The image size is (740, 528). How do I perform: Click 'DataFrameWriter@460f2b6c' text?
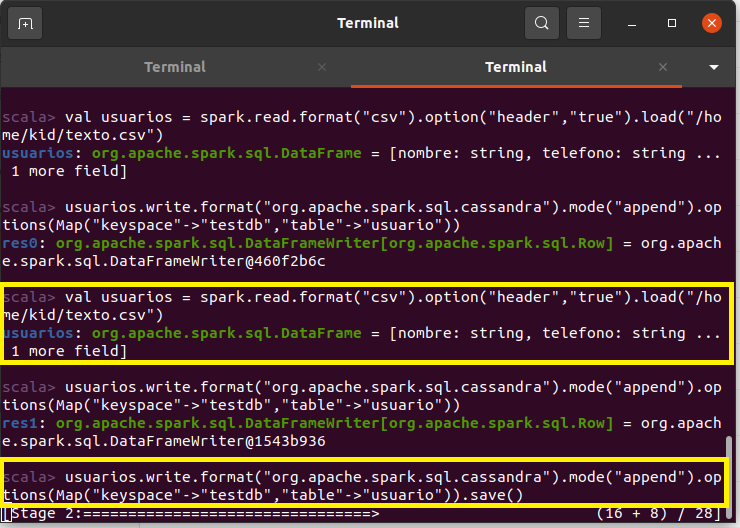coord(218,261)
